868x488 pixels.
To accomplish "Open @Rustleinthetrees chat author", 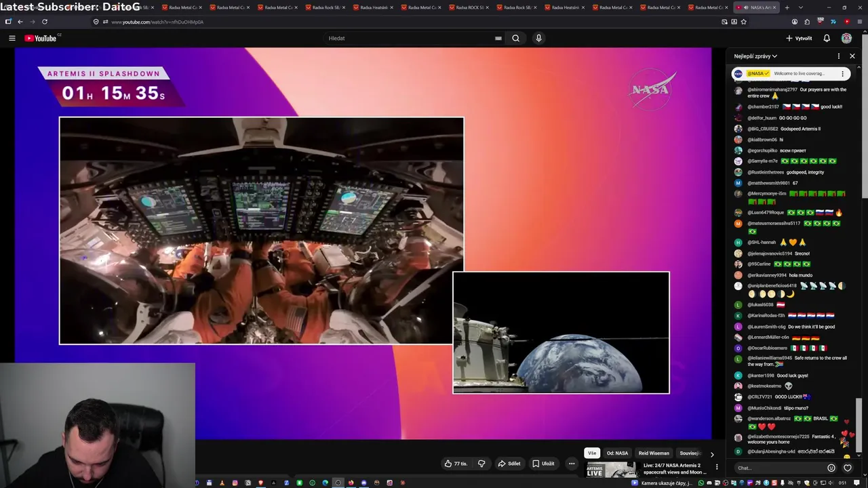I will coord(766,172).
